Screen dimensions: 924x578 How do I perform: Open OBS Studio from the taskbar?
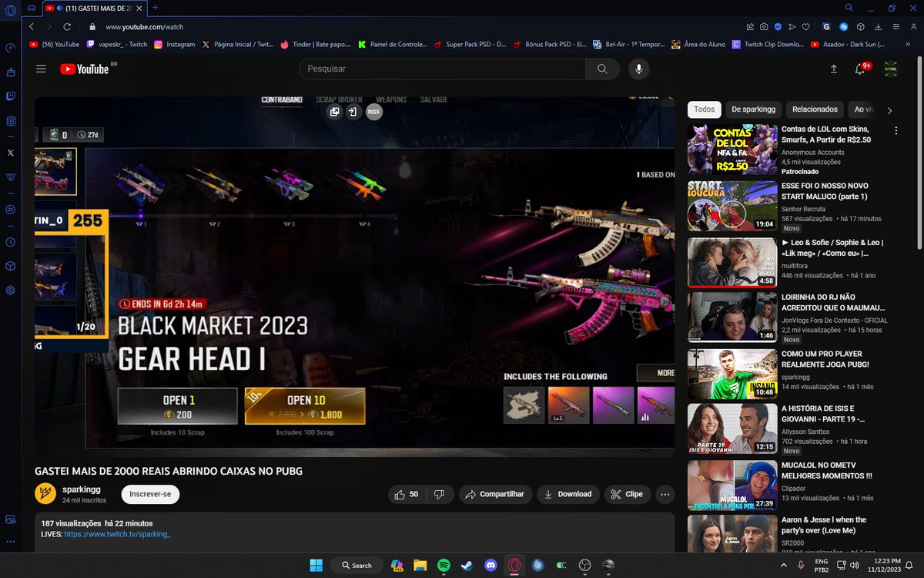[x=585, y=565]
